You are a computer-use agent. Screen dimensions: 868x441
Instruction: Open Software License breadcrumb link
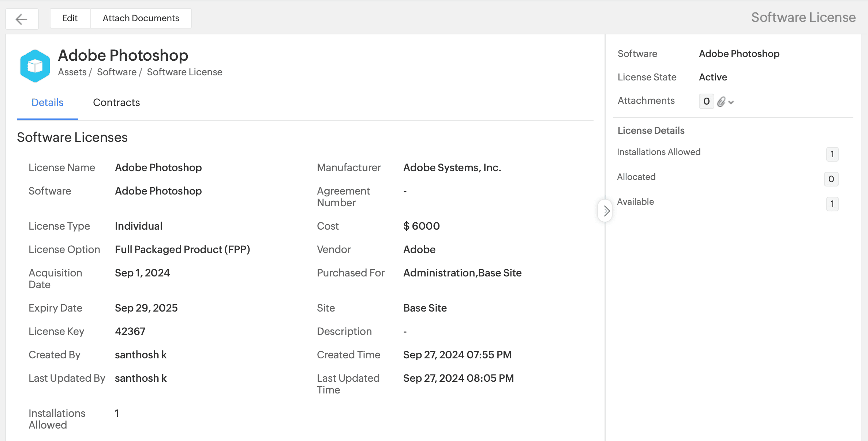point(184,72)
